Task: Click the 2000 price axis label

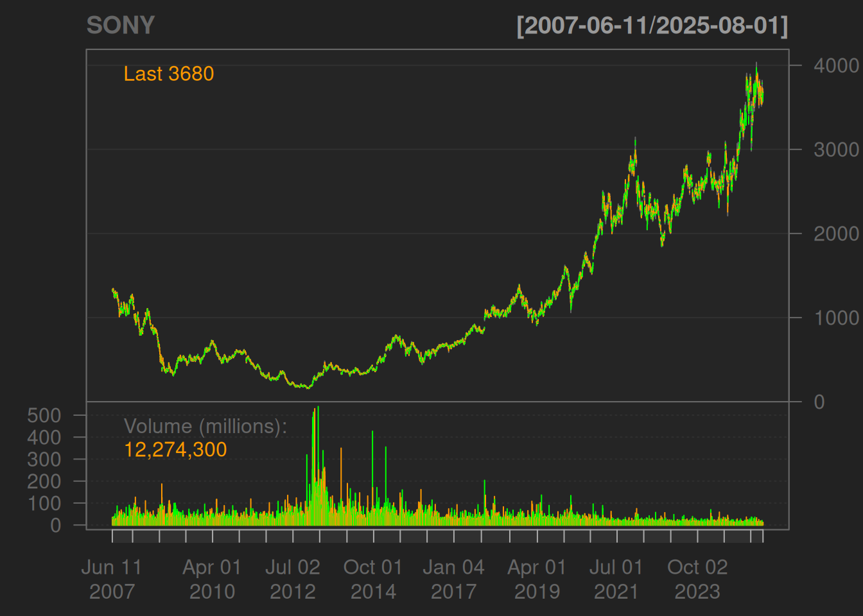Action: click(836, 234)
